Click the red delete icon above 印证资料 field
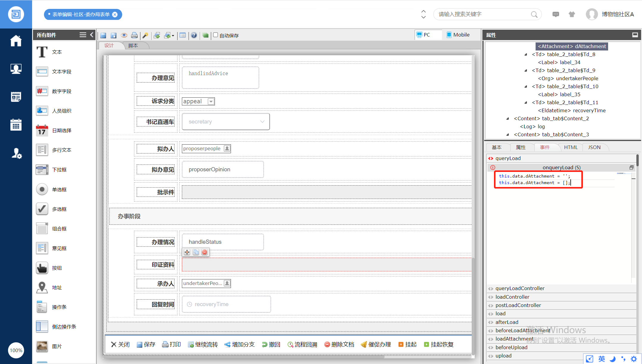 (204, 252)
